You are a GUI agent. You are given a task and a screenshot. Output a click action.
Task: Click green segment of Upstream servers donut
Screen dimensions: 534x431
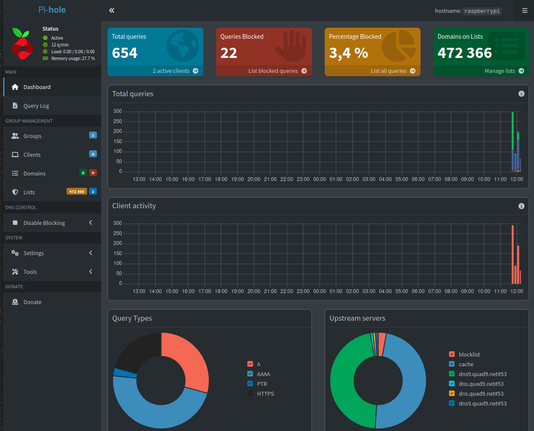click(x=342, y=381)
